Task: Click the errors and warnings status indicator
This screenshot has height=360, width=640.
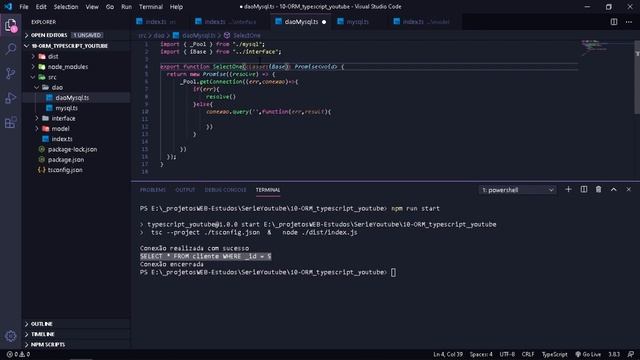Action: [x=18, y=354]
